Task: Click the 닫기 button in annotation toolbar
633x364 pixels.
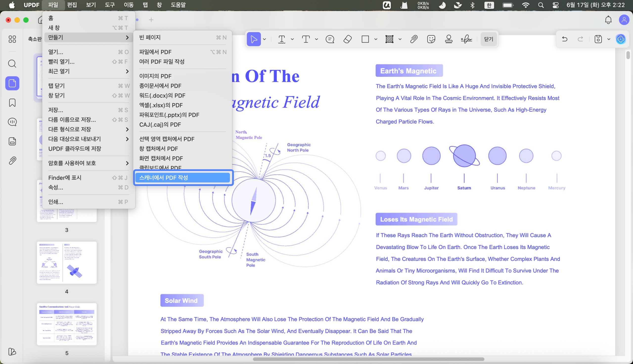Action: pyautogui.click(x=489, y=39)
